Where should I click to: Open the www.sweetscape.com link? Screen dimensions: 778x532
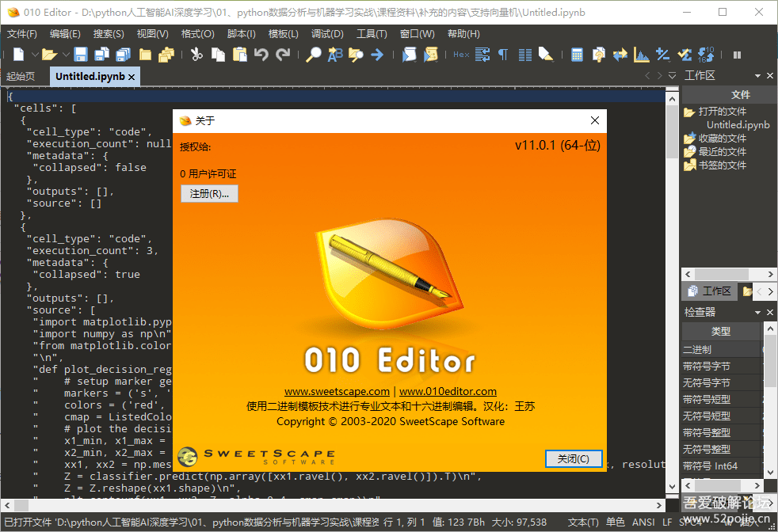point(337,391)
